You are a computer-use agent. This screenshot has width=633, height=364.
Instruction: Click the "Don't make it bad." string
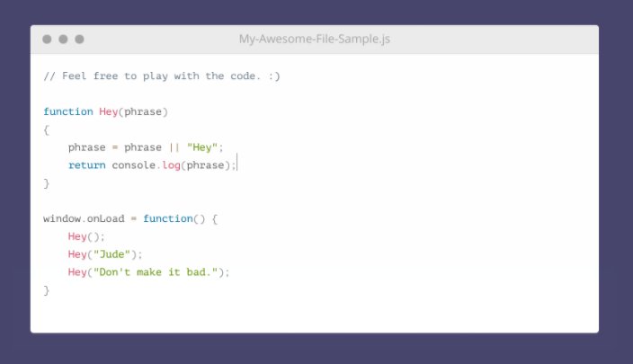tap(156, 272)
